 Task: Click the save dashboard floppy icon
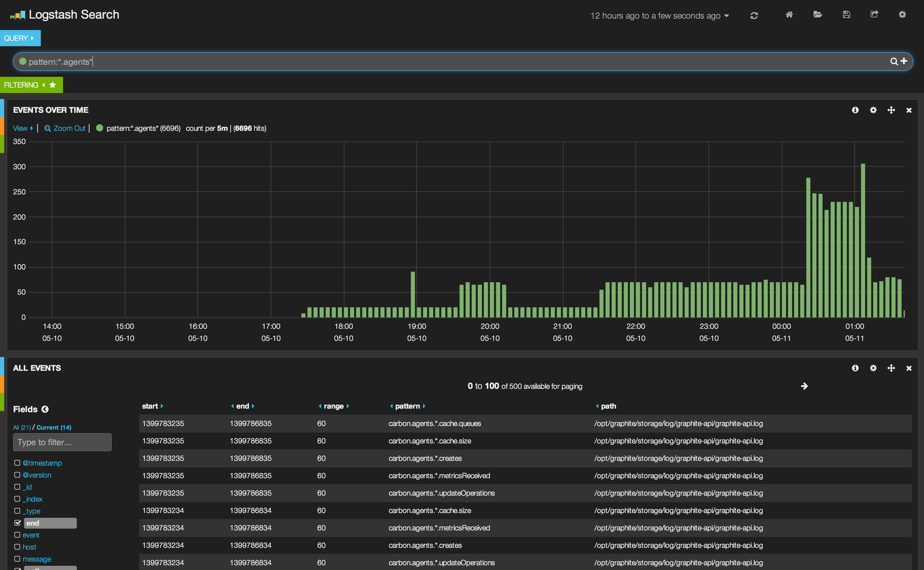pyautogui.click(x=846, y=15)
